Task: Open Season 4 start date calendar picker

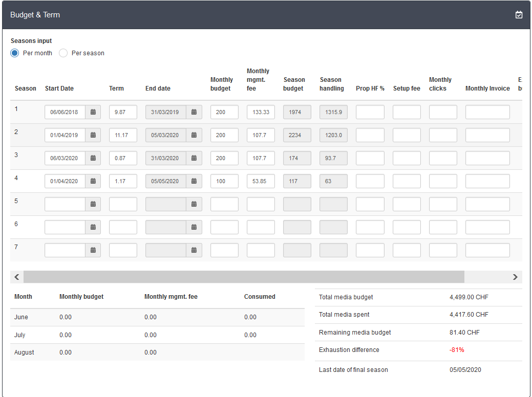Action: 93,181
